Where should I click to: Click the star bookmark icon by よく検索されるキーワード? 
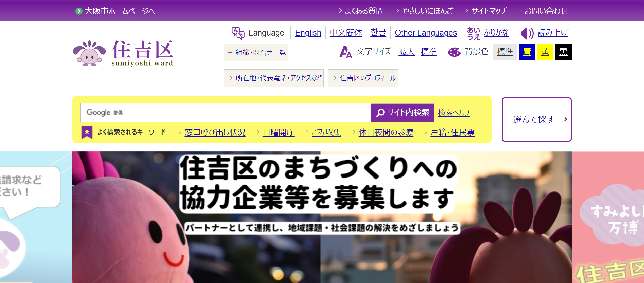87,132
